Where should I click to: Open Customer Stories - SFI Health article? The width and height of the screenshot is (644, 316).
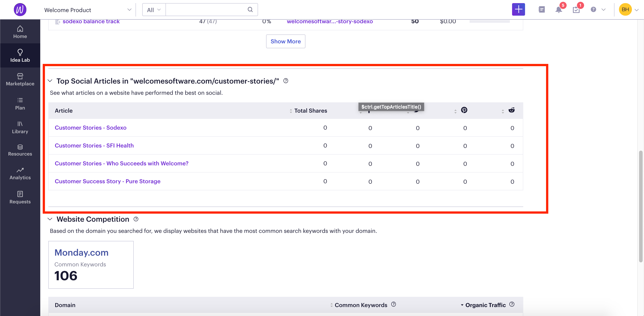coord(94,145)
